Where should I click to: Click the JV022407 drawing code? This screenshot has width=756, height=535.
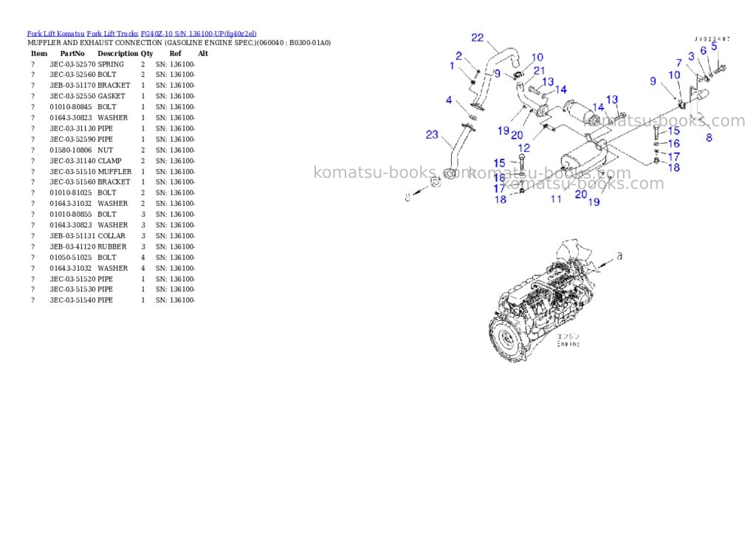click(x=712, y=39)
